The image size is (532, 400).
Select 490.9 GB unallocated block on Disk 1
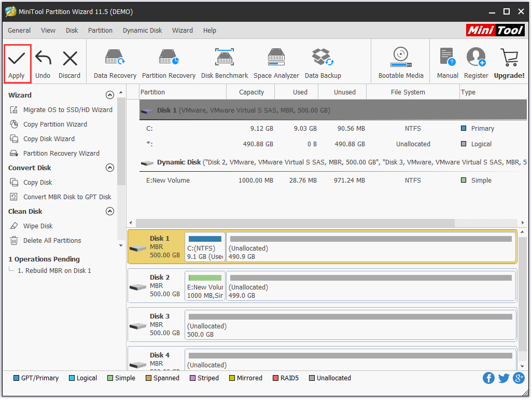tap(371, 247)
